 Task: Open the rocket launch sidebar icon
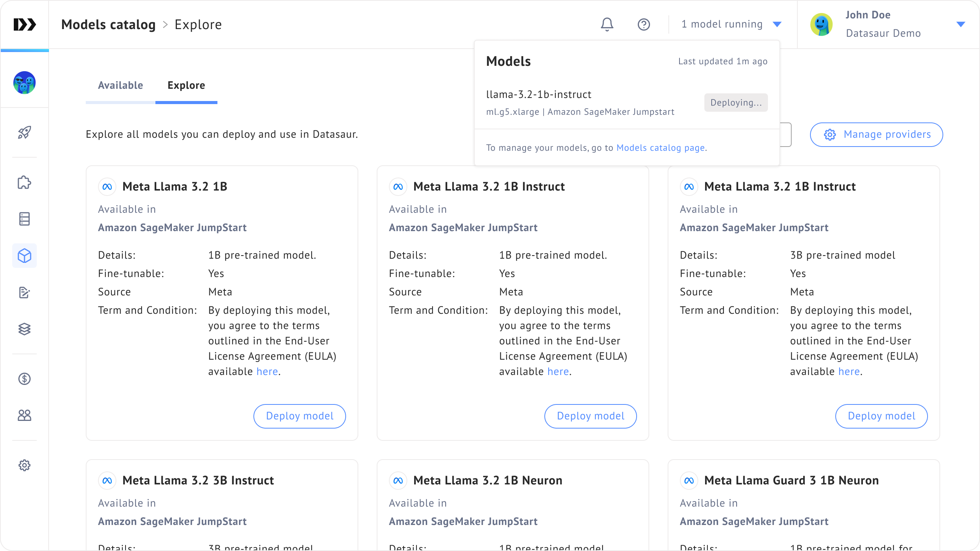click(24, 133)
